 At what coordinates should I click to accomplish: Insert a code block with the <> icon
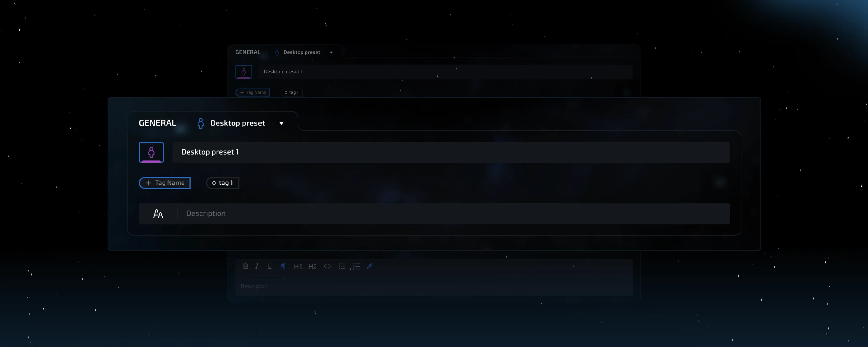pos(327,266)
